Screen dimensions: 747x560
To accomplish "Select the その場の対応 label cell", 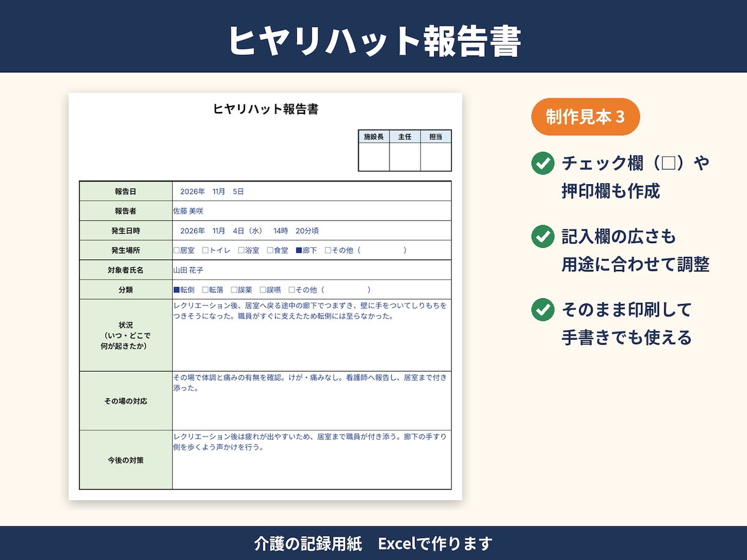I will pos(126,401).
